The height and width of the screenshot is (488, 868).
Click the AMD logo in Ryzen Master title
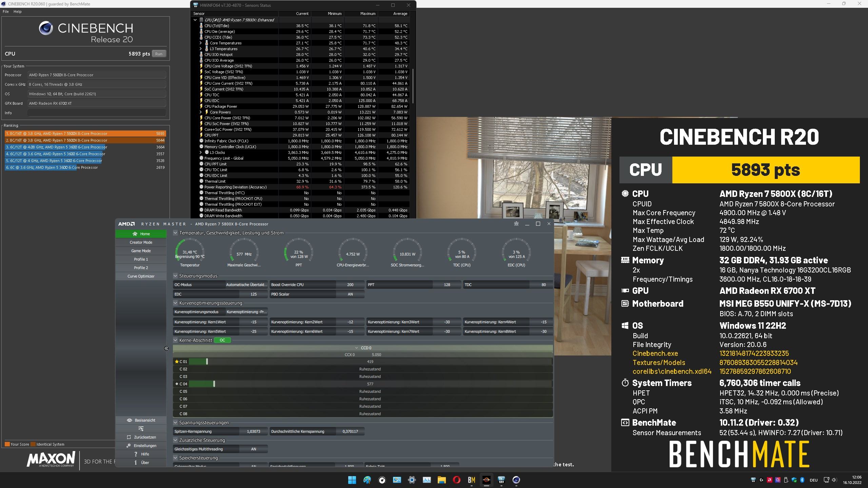(126, 224)
